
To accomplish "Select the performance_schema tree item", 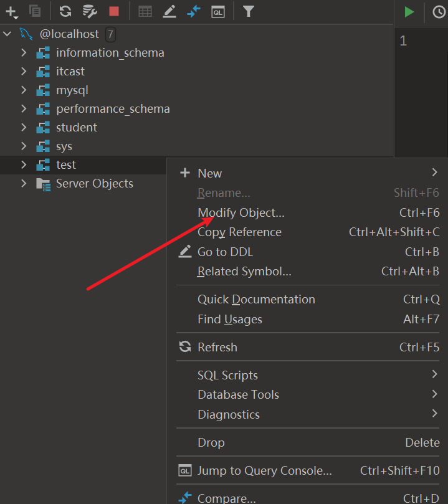I will [112, 109].
